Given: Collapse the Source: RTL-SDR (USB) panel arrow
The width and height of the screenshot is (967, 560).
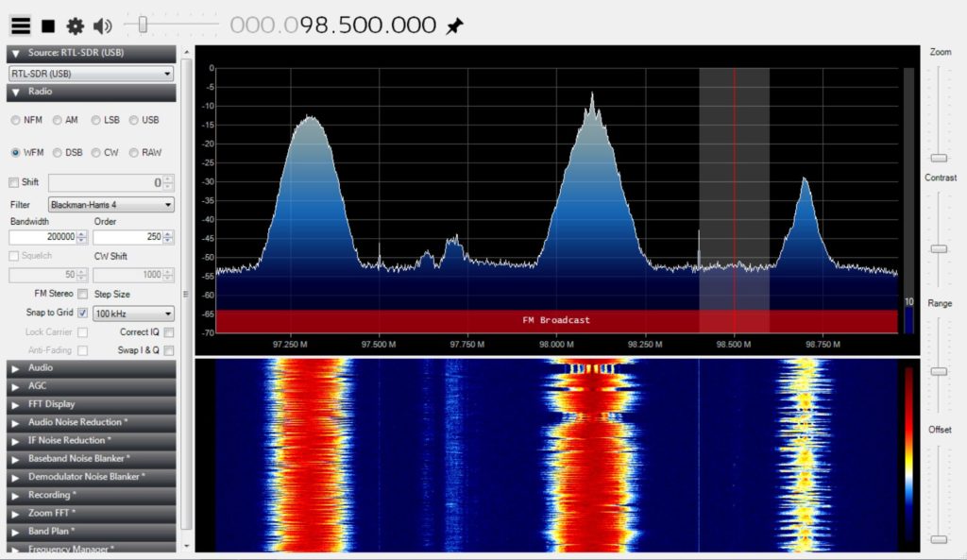Looking at the screenshot, I should pos(16,54).
